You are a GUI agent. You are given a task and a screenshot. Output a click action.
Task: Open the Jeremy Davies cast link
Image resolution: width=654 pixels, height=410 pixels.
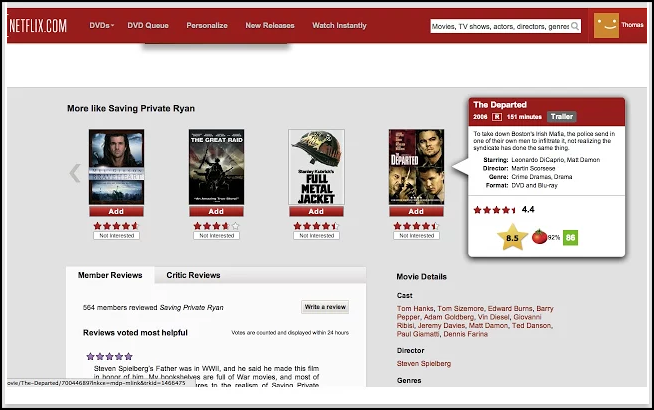click(441, 326)
